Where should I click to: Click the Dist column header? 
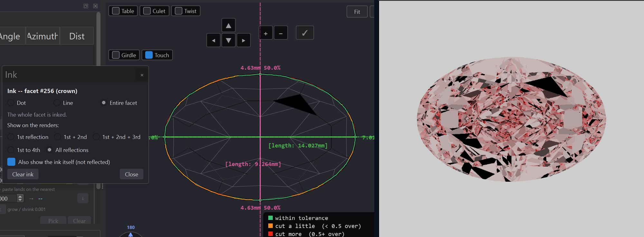(77, 36)
